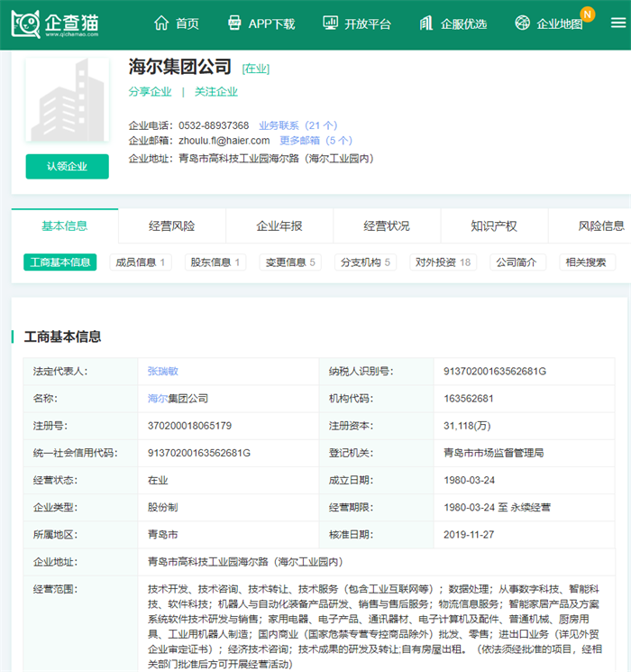The height and width of the screenshot is (672, 631).
Task: Click 成立日期 value 1980-03-24
Action: coord(469,480)
